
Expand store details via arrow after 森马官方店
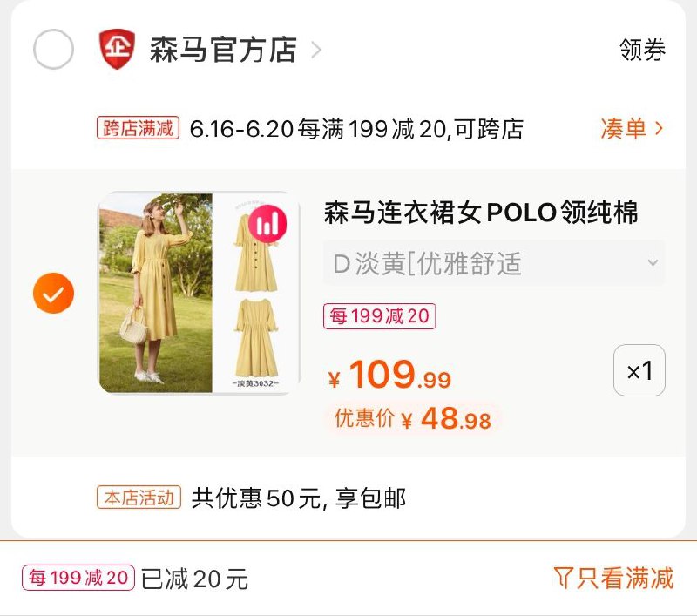pos(314,51)
